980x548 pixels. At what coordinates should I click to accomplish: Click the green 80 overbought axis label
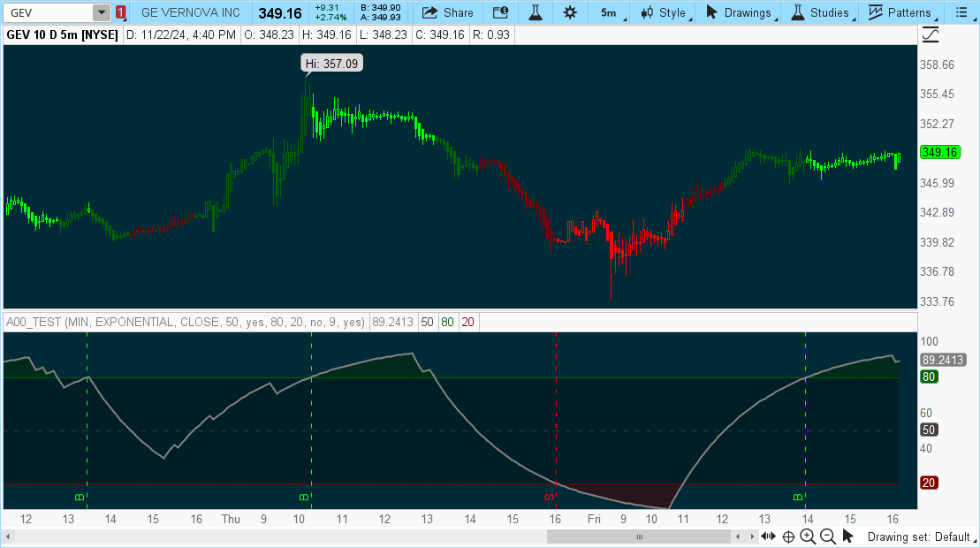(929, 377)
